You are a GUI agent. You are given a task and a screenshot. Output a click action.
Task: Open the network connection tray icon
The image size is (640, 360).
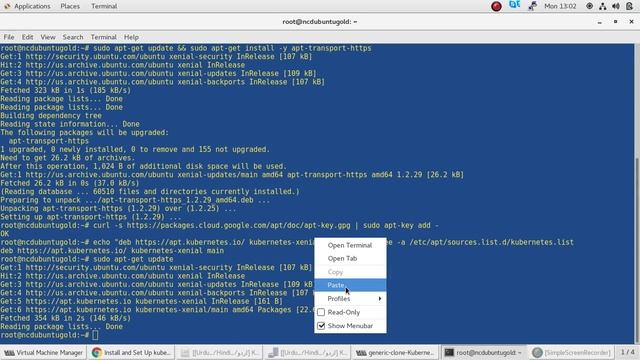coord(532,6)
